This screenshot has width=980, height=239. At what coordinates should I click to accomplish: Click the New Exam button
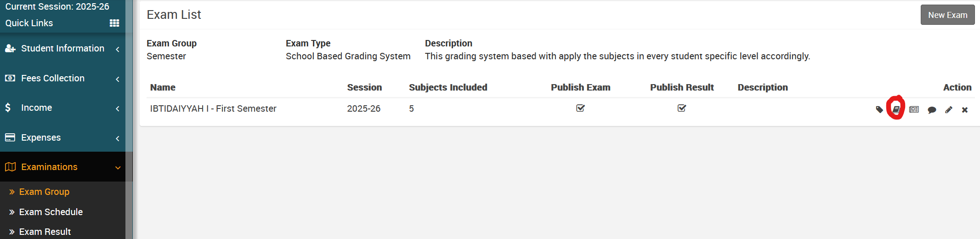point(947,15)
